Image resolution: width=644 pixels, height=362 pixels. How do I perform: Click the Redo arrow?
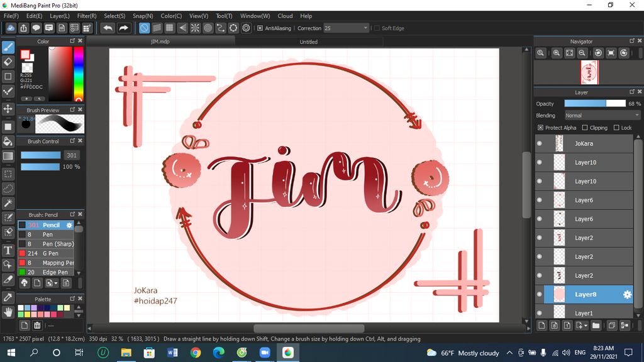tap(123, 28)
